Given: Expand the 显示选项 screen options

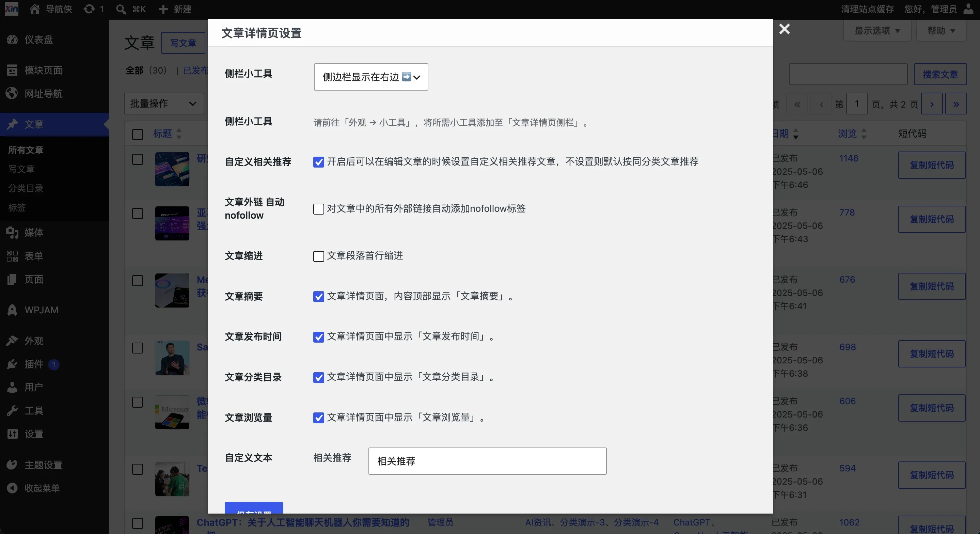Looking at the screenshot, I should point(877,30).
